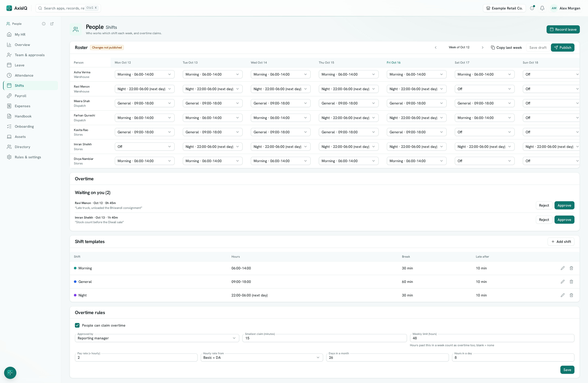Navigate to Team & approvals
588x383 pixels.
(31, 55)
